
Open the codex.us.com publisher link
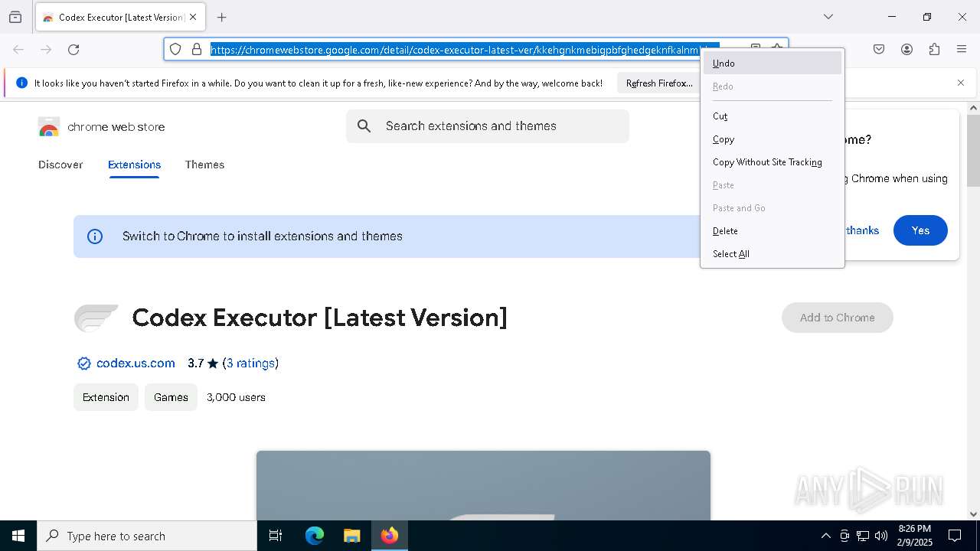point(136,364)
